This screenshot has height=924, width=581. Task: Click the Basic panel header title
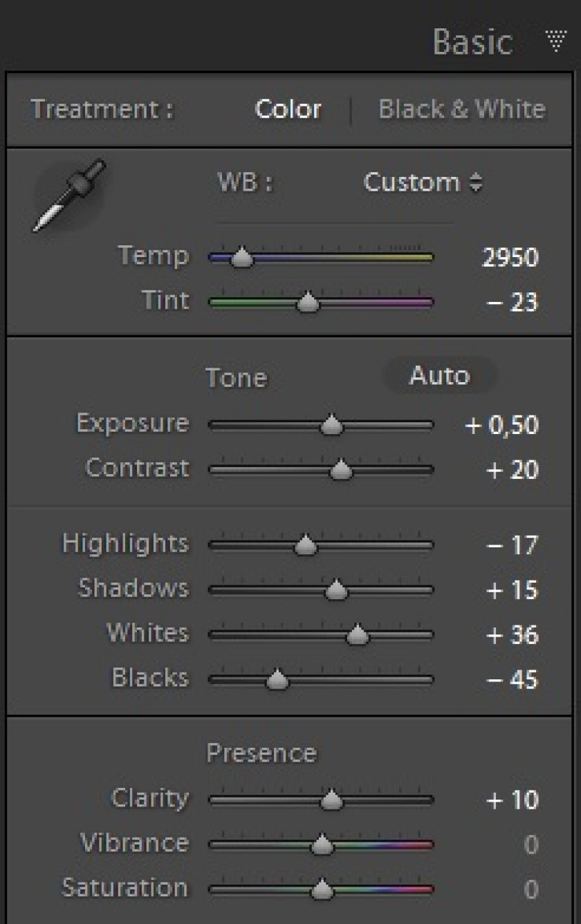point(473,41)
